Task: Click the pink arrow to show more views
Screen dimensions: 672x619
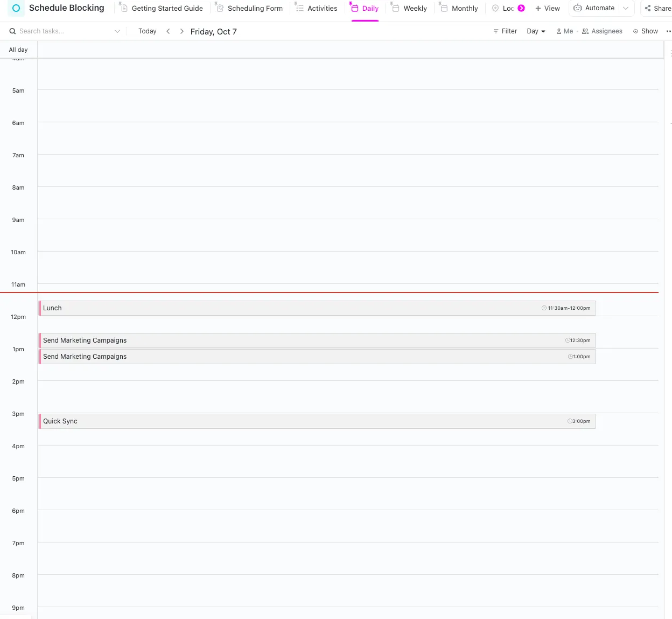Action: (521, 8)
